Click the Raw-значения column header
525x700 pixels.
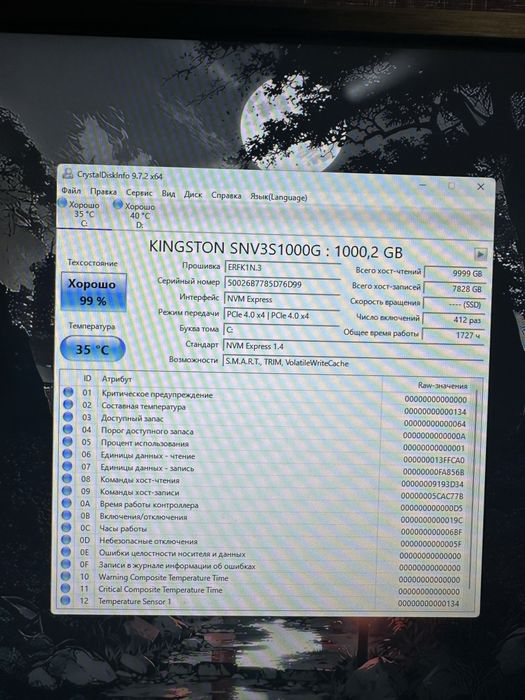(x=442, y=386)
